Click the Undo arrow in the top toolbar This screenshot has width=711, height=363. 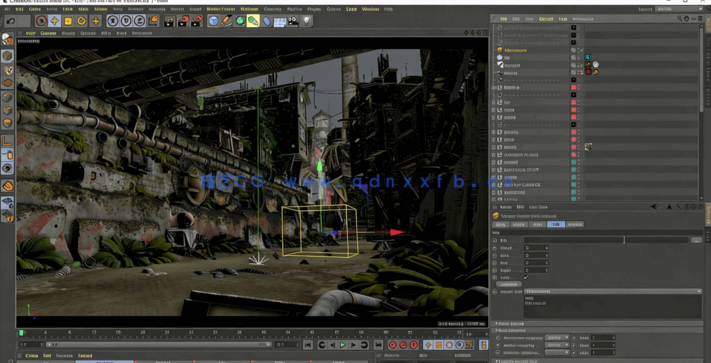[11, 21]
